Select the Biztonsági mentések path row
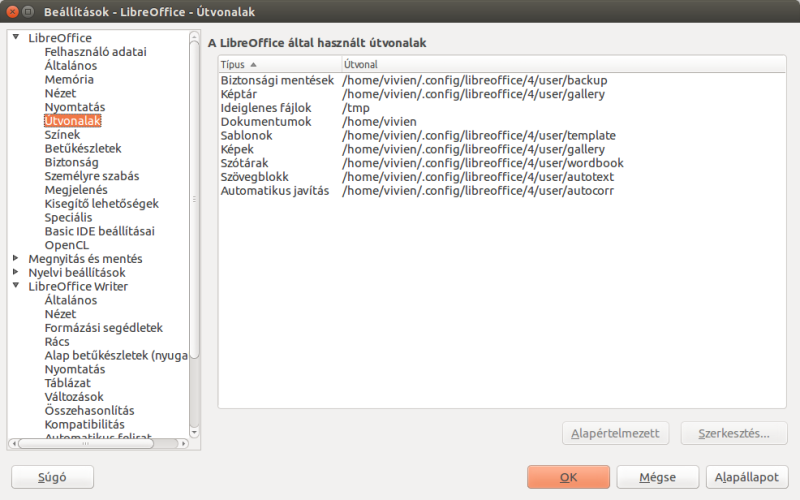The image size is (800, 500). pos(502,80)
